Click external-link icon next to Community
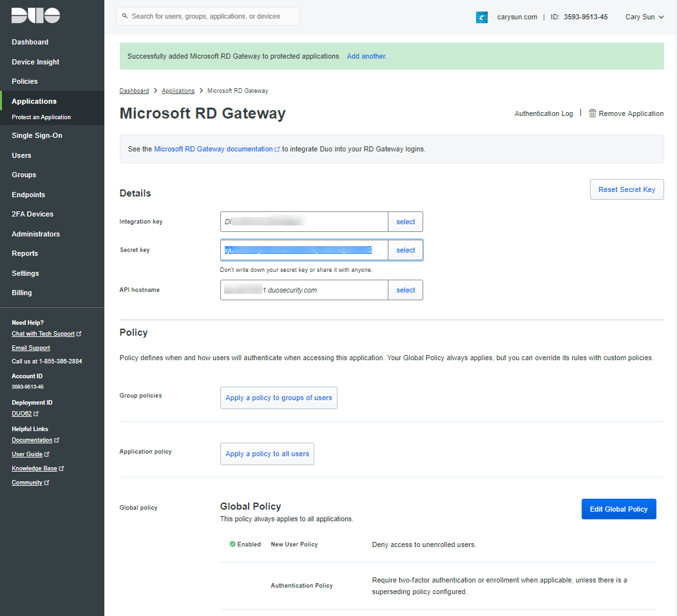This screenshot has width=677, height=616. click(47, 483)
